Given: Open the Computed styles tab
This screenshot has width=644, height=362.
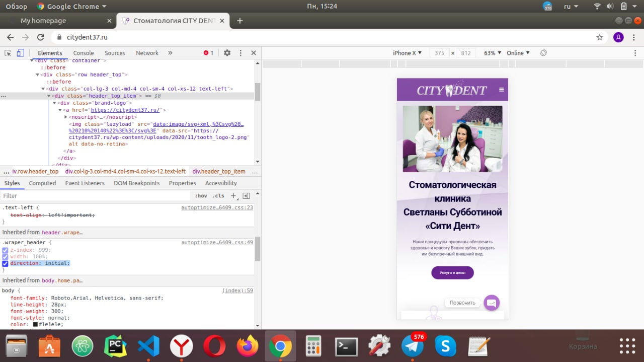Looking at the screenshot, I should (x=42, y=183).
